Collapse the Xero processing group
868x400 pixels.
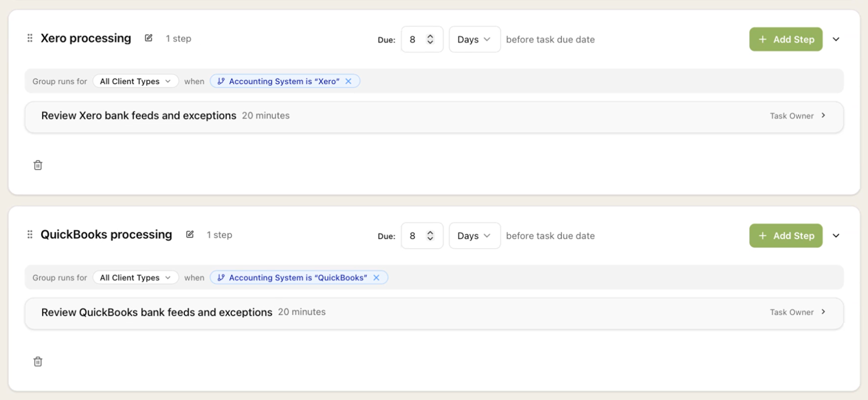pyautogui.click(x=836, y=39)
